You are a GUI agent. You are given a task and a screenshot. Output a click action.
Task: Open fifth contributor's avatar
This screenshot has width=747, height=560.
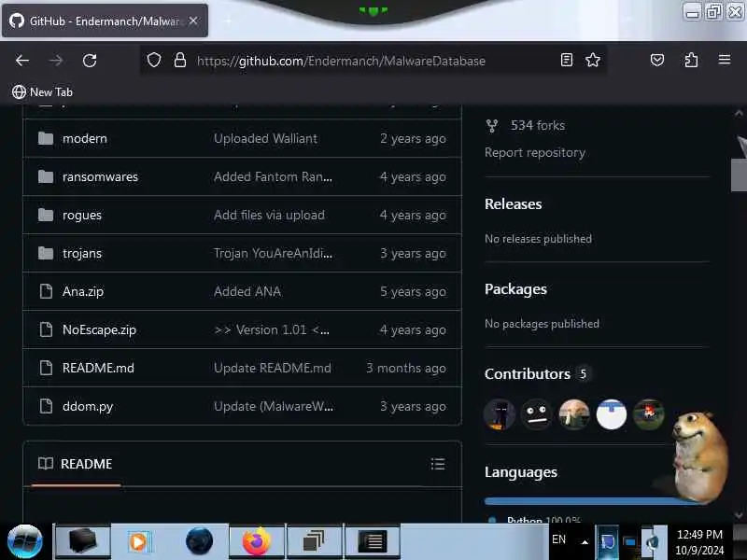coord(649,414)
